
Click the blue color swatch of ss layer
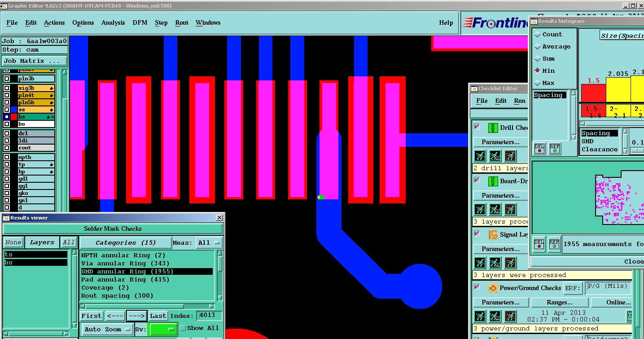[x=14, y=110]
